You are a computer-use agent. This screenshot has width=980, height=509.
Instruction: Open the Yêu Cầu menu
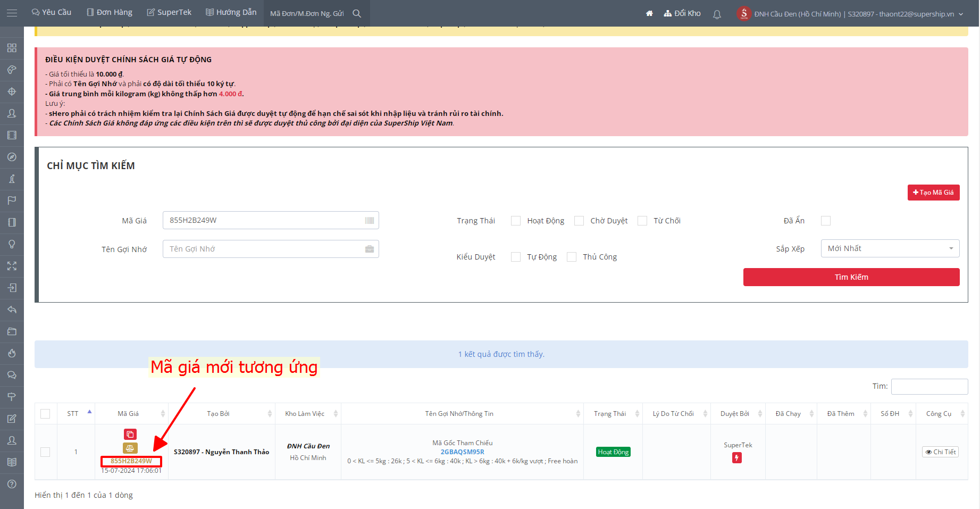52,12
